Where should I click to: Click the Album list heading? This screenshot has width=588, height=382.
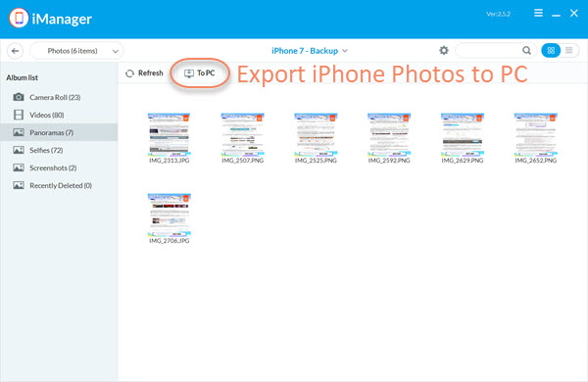coord(23,77)
